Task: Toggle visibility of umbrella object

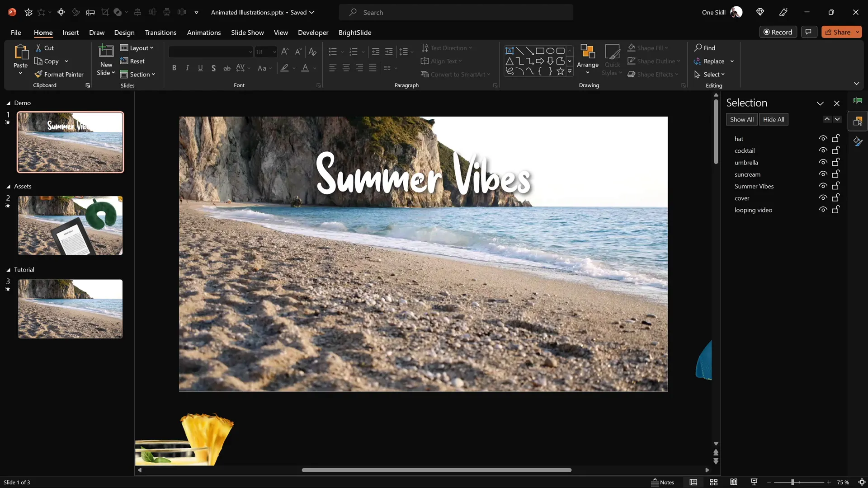Action: [x=823, y=162]
